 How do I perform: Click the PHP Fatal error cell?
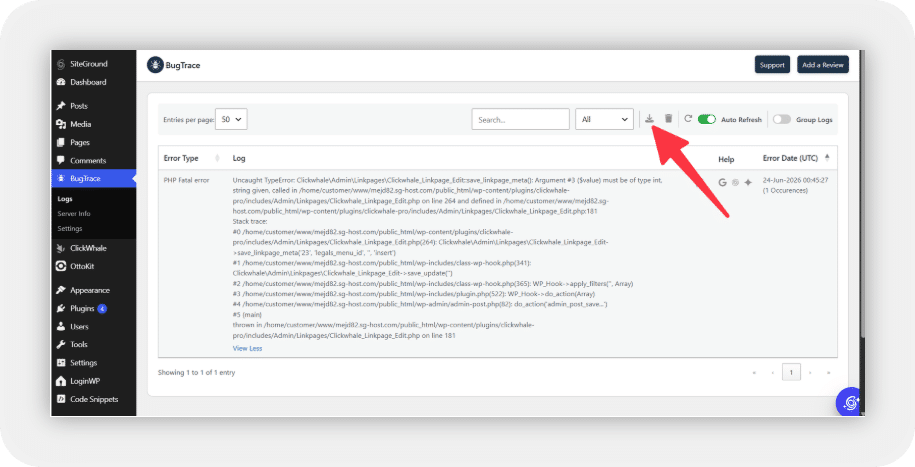(x=186, y=180)
